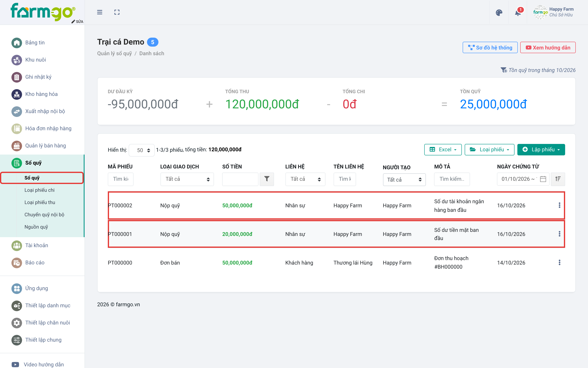Click the Hóa đơn nhập hàng icon

(x=17, y=129)
